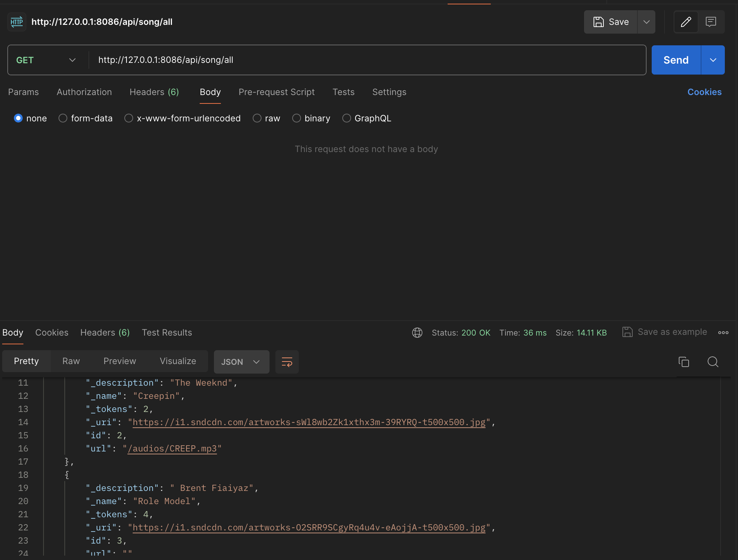Click the "Role Model" name value

(164, 502)
